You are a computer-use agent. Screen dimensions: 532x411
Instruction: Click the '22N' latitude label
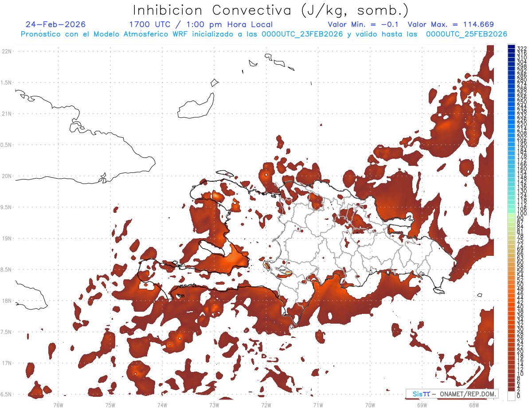point(7,51)
